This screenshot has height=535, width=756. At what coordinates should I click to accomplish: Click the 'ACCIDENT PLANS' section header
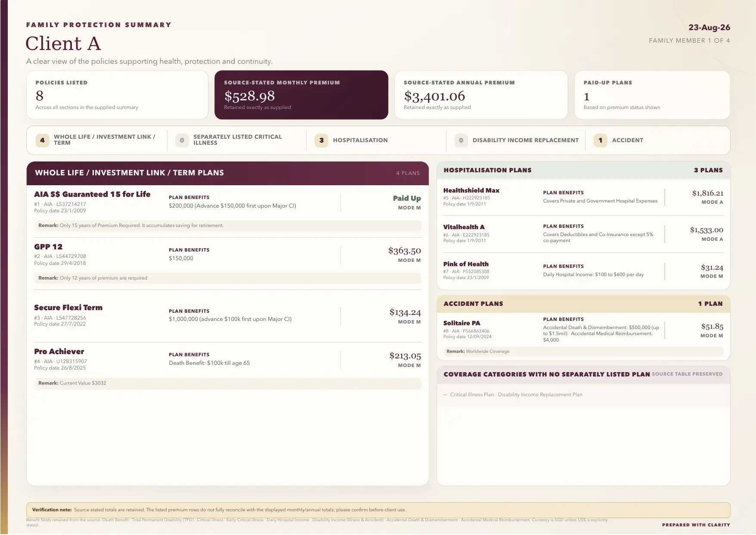pos(473,304)
